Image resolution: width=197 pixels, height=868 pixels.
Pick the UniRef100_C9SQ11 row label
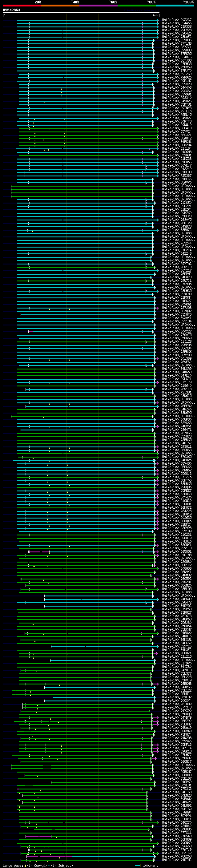(x=177, y=446)
